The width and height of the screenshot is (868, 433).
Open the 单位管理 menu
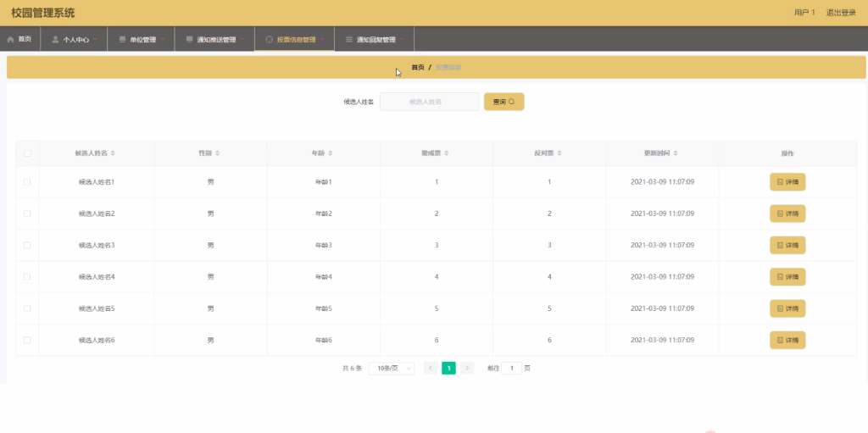coord(142,40)
